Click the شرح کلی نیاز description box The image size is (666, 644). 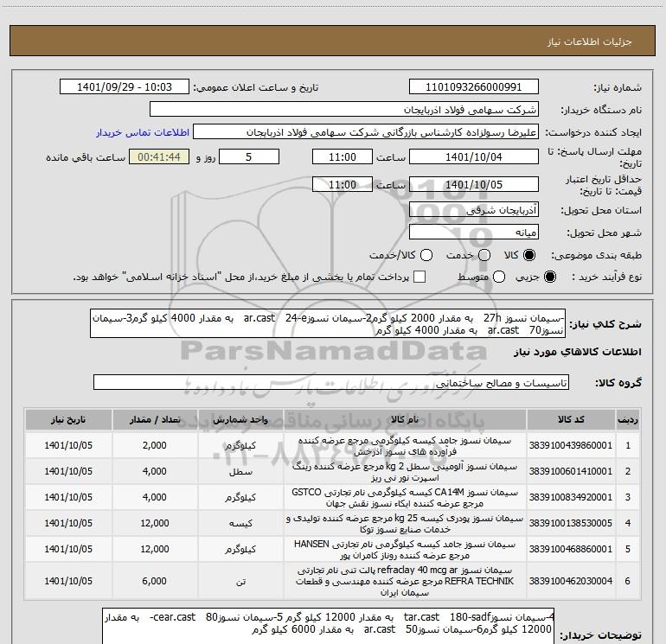click(x=328, y=323)
